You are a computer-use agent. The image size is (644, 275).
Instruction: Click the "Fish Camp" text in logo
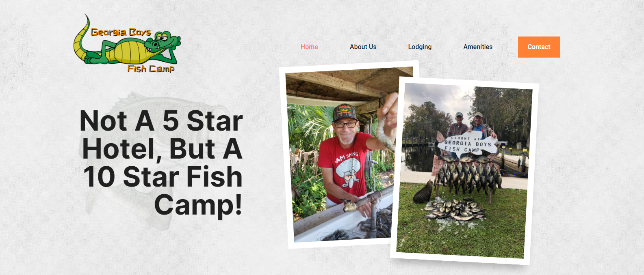click(x=151, y=69)
